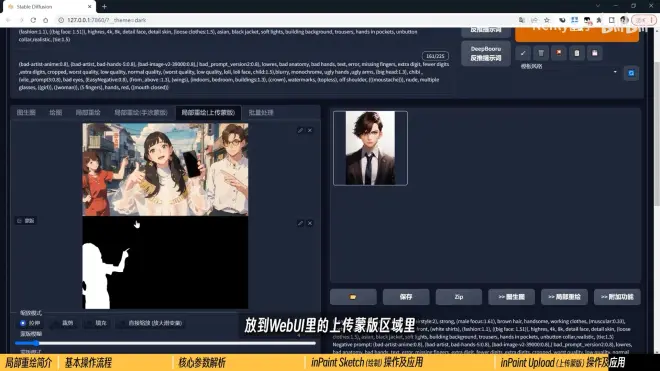Click the arrow icon below generate button
Viewport: 660px width, 371px height.
[523, 53]
